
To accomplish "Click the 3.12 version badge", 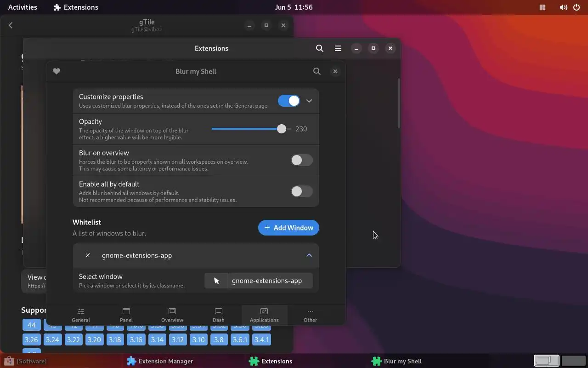I will click(178, 340).
